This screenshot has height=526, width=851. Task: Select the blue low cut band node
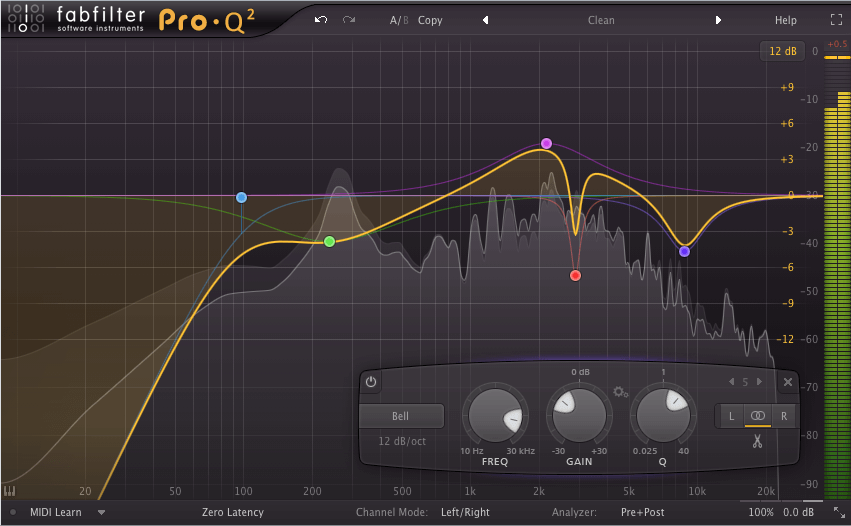242,198
